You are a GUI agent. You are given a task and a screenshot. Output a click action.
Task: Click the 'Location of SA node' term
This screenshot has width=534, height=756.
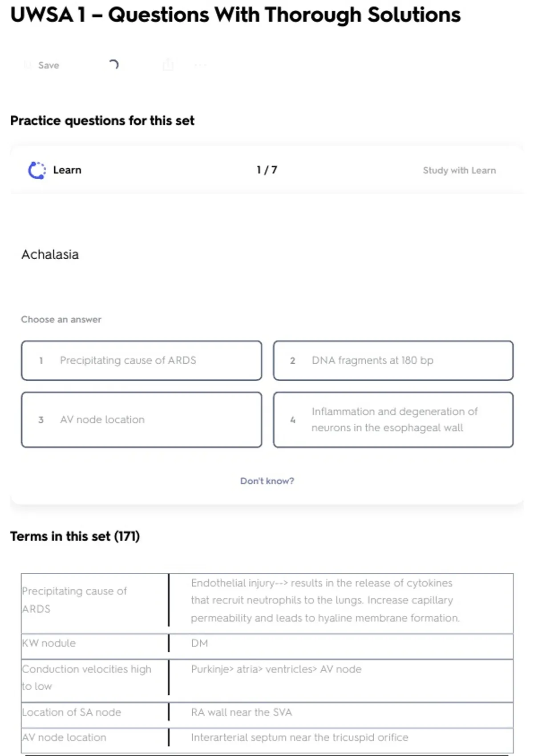tap(72, 712)
